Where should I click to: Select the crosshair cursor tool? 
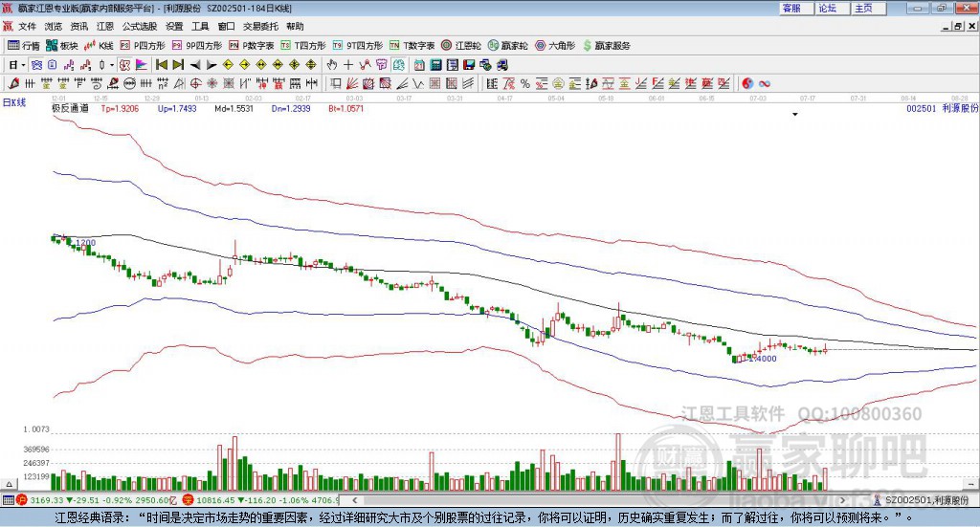pyautogui.click(x=348, y=65)
